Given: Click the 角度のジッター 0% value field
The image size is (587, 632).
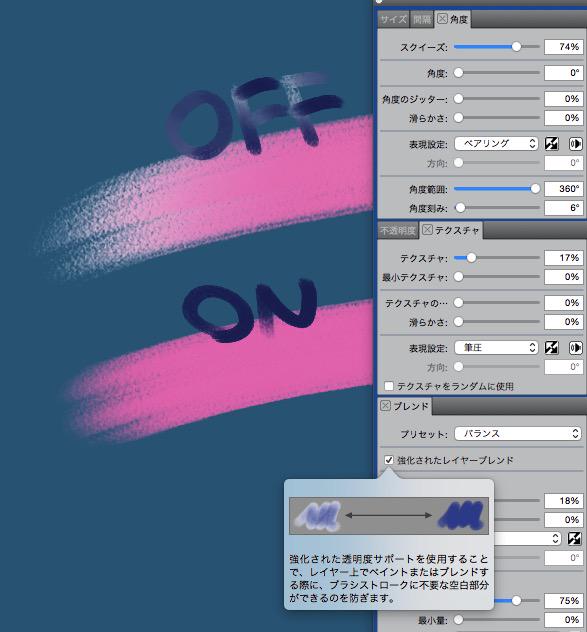Looking at the screenshot, I should (563, 99).
